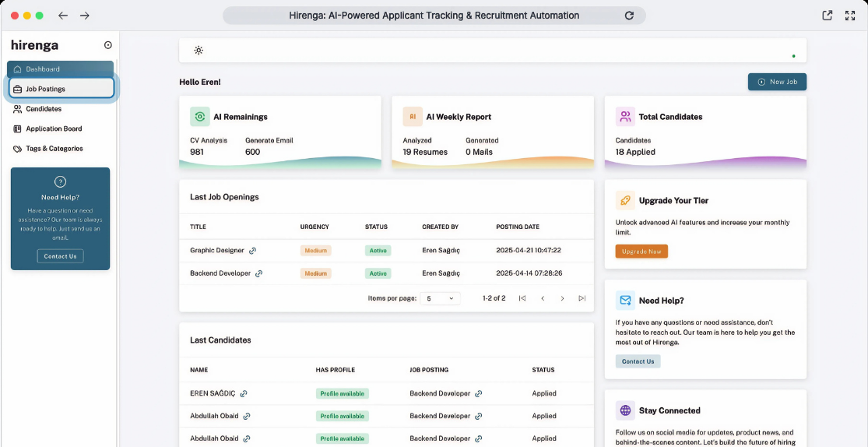The height and width of the screenshot is (447, 868).
Task: Reload the Hirenga page
Action: pyautogui.click(x=629, y=16)
